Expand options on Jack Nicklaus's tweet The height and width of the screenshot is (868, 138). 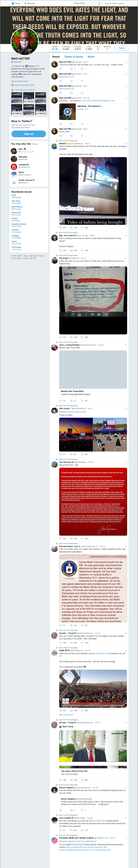tap(126, 462)
